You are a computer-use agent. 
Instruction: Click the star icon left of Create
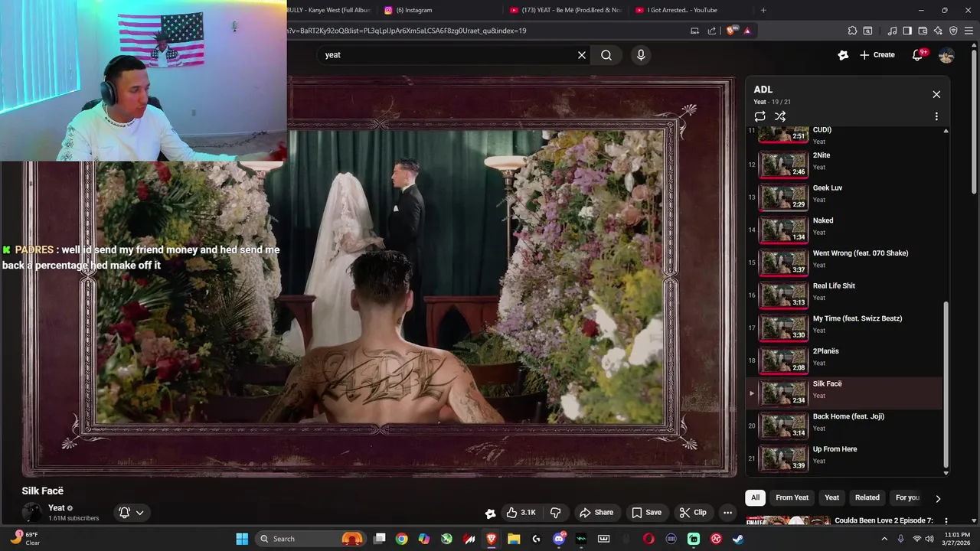coord(843,55)
